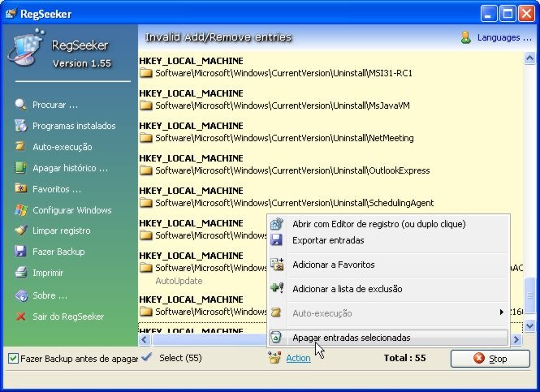The image size is (540, 392).
Task: Click the Exportar entradas floppy icon
Action: 277,239
